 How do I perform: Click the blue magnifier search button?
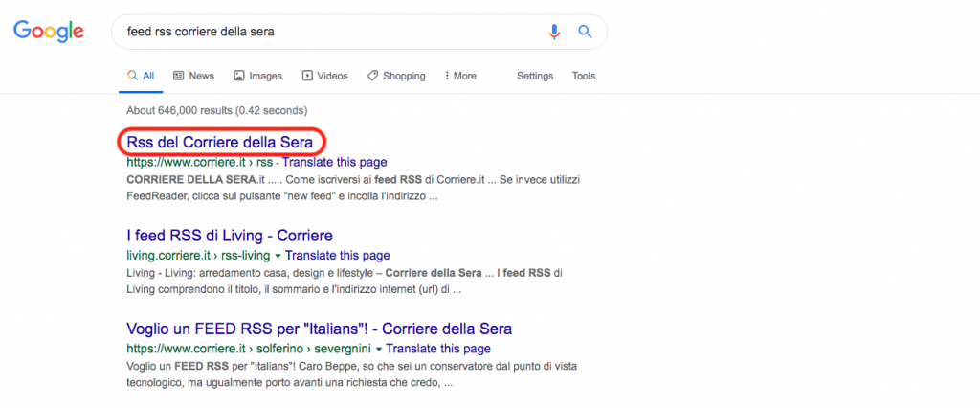point(585,32)
